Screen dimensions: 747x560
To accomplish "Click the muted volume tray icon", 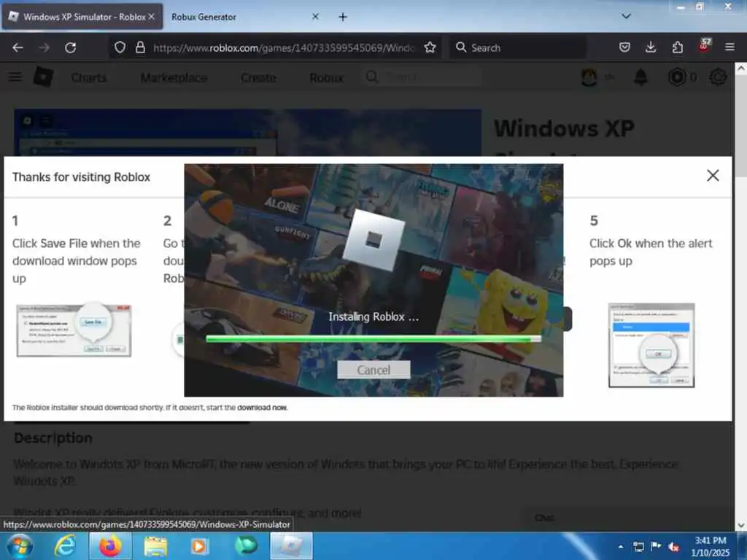I will (673, 546).
